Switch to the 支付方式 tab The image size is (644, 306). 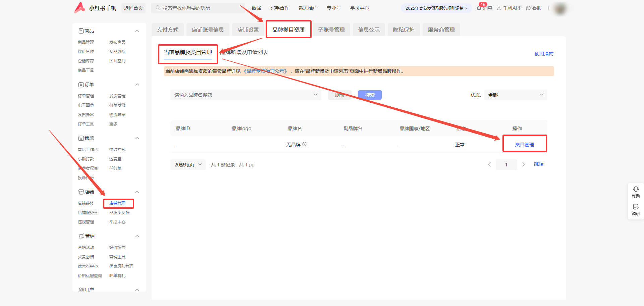pos(168,30)
